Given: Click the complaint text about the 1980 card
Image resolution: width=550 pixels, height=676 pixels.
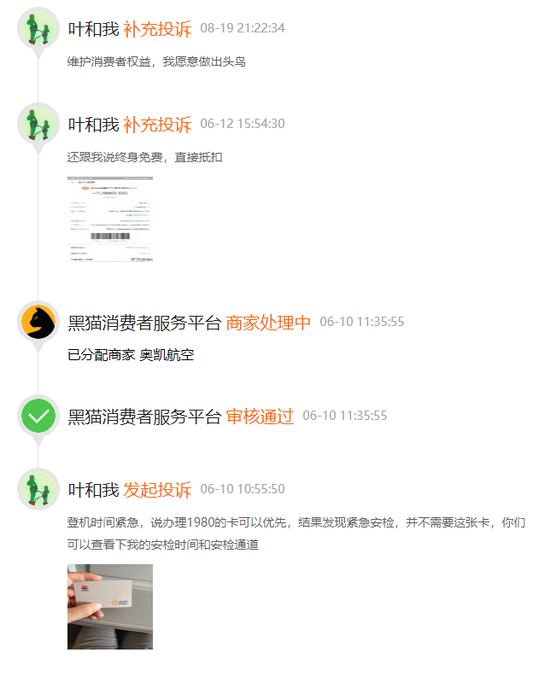Looking at the screenshot, I should (x=296, y=534).
